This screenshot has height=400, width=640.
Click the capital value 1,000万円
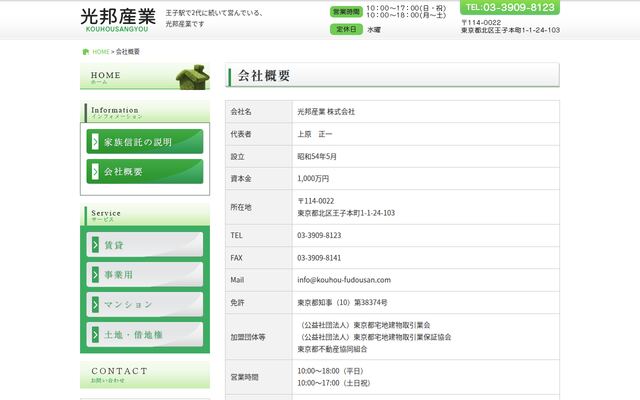[313, 178]
